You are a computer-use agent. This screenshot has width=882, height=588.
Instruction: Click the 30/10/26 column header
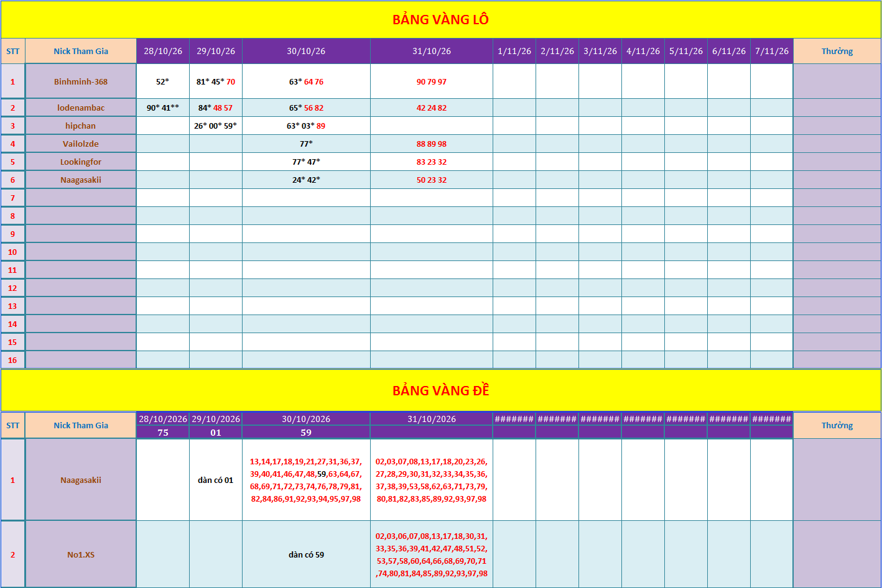pos(306,51)
